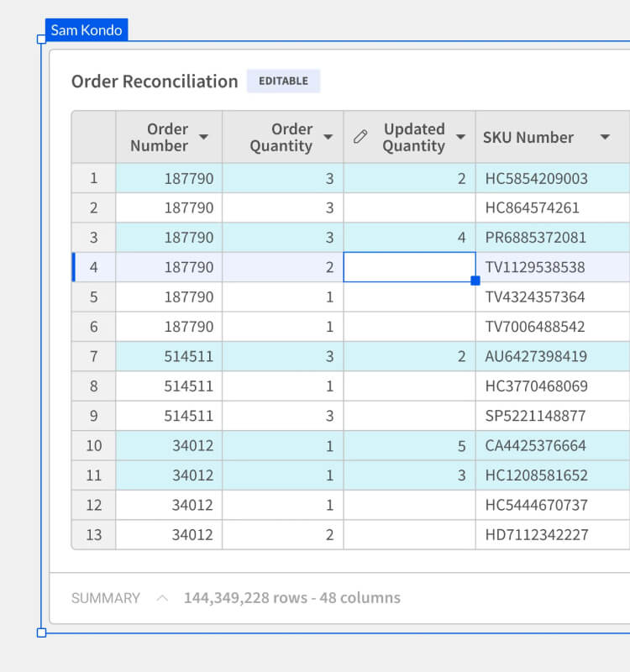Click the blue fill handle on the selected cell
Image resolution: width=630 pixels, height=672 pixels.
click(x=475, y=281)
